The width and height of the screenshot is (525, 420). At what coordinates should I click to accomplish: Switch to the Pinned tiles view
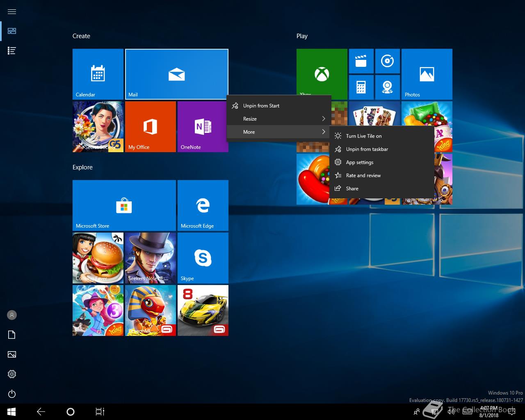pos(12,31)
